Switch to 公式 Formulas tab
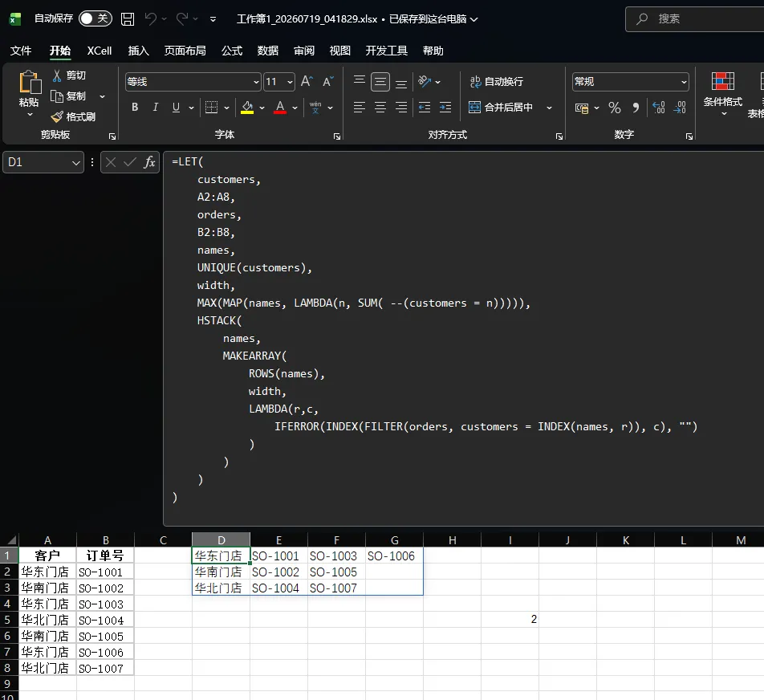This screenshot has width=764, height=700. (232, 51)
